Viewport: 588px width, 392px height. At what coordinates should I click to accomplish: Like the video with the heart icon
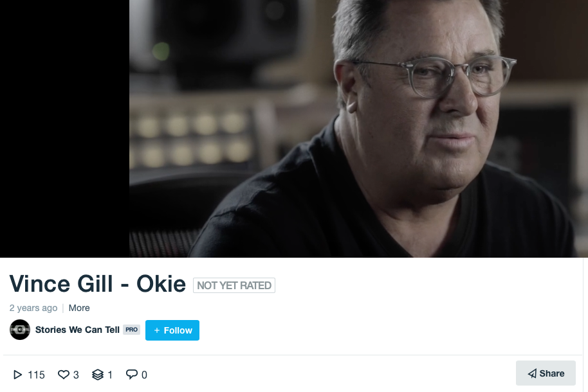click(64, 375)
